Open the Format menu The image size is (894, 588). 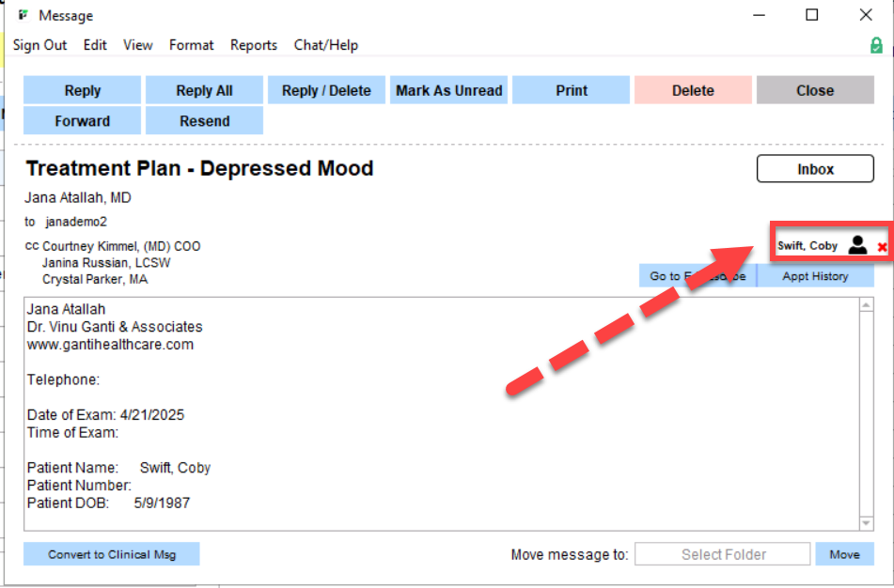click(x=191, y=45)
